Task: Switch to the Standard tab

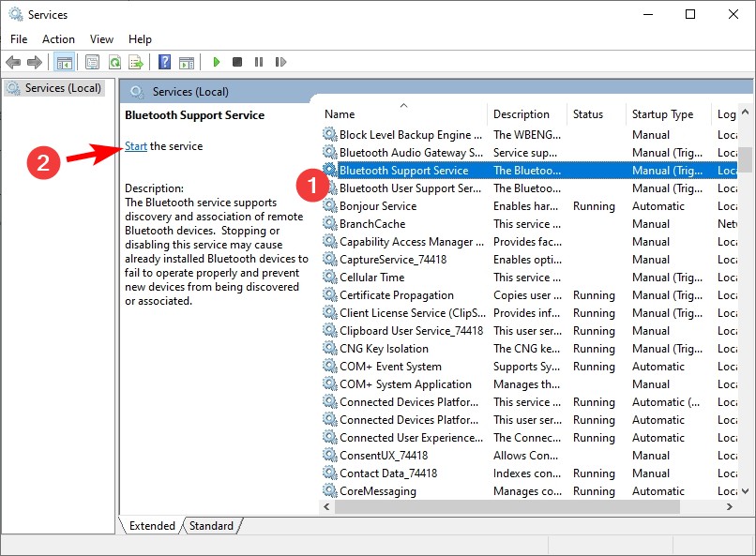Action: [211, 526]
